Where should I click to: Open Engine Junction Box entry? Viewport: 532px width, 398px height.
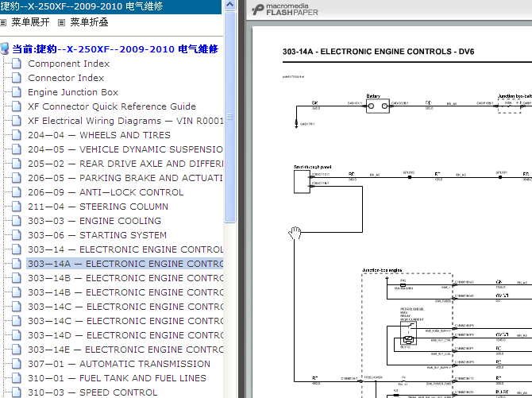(x=73, y=92)
